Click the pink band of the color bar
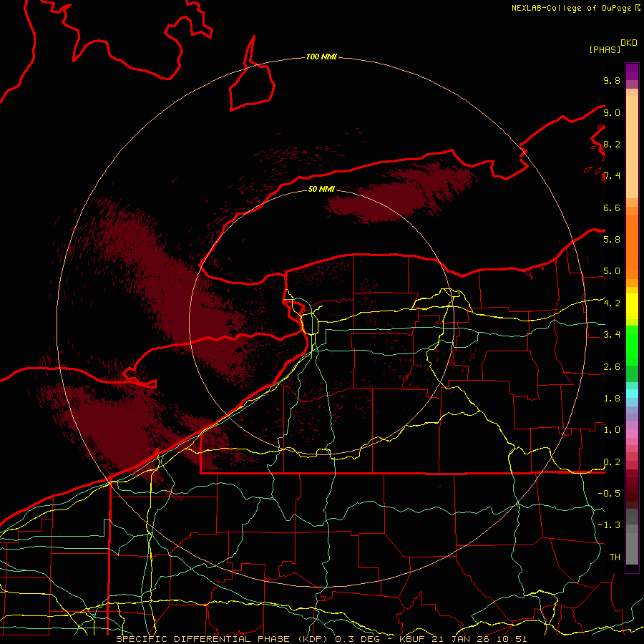 coord(632,434)
